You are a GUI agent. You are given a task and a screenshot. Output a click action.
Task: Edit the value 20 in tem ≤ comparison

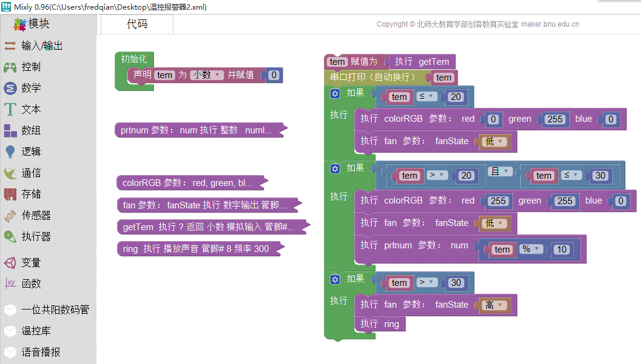coord(456,97)
